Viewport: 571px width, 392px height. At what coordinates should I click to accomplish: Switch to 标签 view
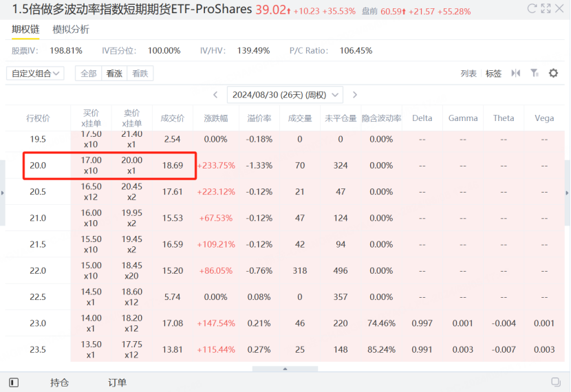click(x=493, y=74)
